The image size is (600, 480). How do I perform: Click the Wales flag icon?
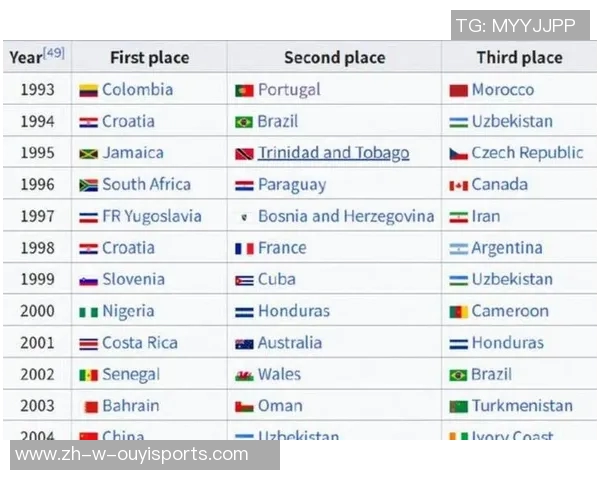coord(244,375)
